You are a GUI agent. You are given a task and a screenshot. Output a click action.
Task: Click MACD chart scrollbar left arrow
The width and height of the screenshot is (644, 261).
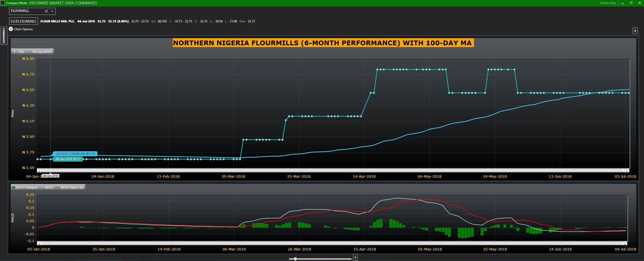pos(39,244)
